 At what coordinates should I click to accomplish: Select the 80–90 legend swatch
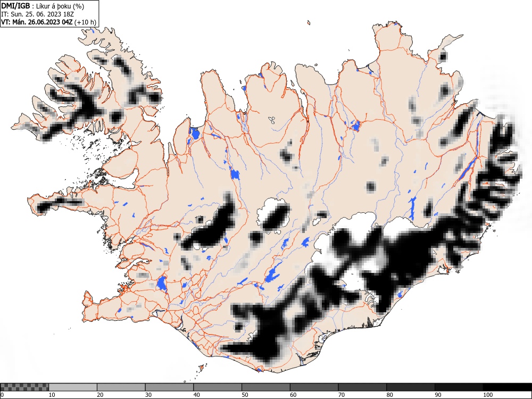(x=411, y=387)
